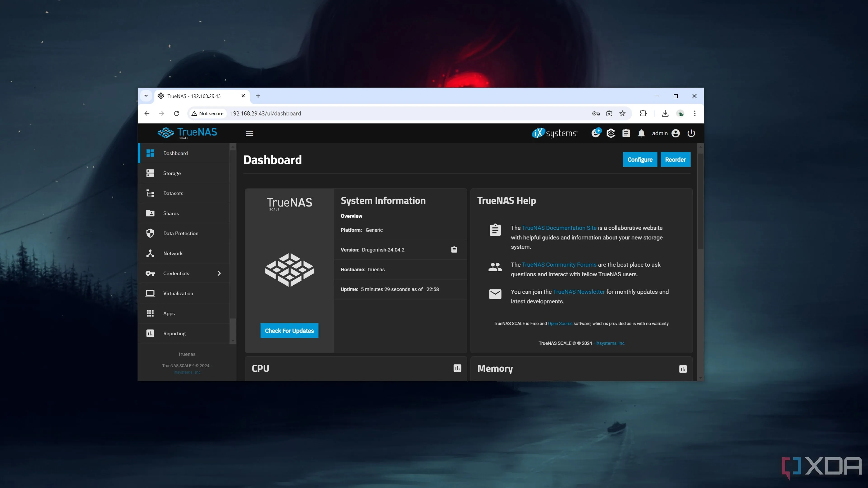The width and height of the screenshot is (868, 488).
Task: Open the Network sidebar item
Action: coord(184,253)
